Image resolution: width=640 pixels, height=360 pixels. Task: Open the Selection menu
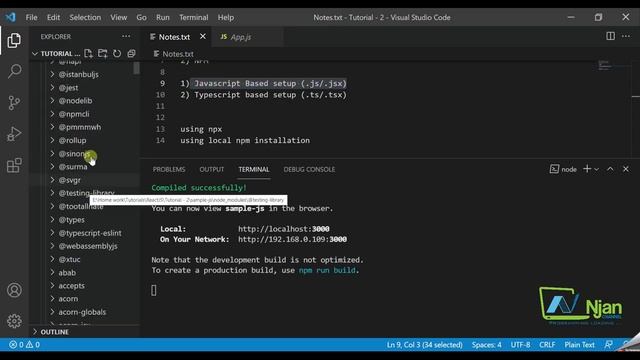coord(85,18)
